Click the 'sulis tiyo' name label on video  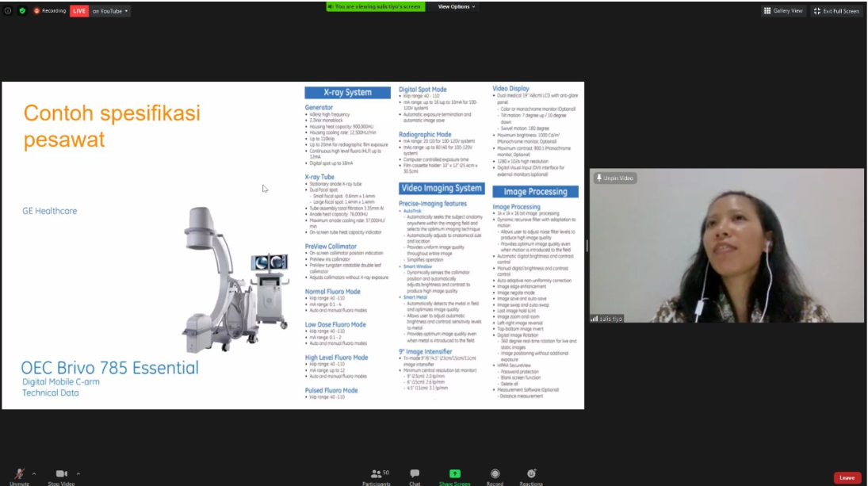click(x=611, y=319)
